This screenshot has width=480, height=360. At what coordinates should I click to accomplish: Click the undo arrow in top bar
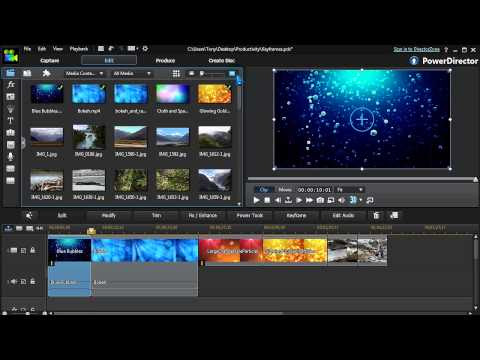click(111, 49)
